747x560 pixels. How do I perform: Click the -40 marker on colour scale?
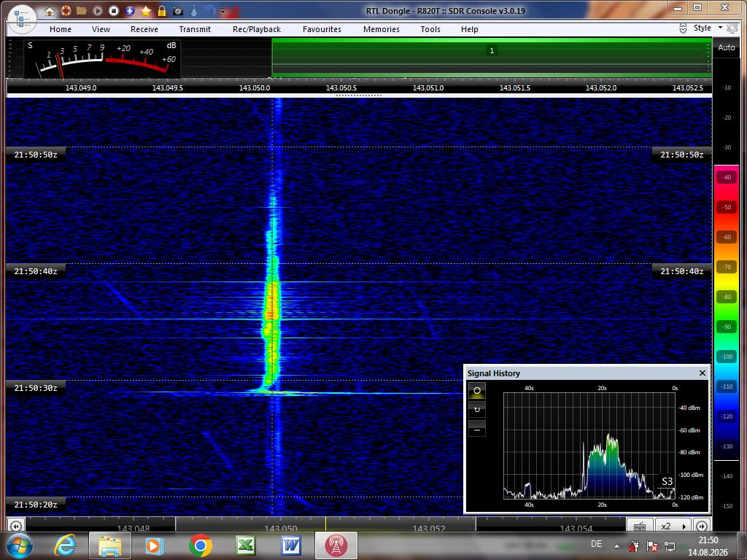coord(727,177)
